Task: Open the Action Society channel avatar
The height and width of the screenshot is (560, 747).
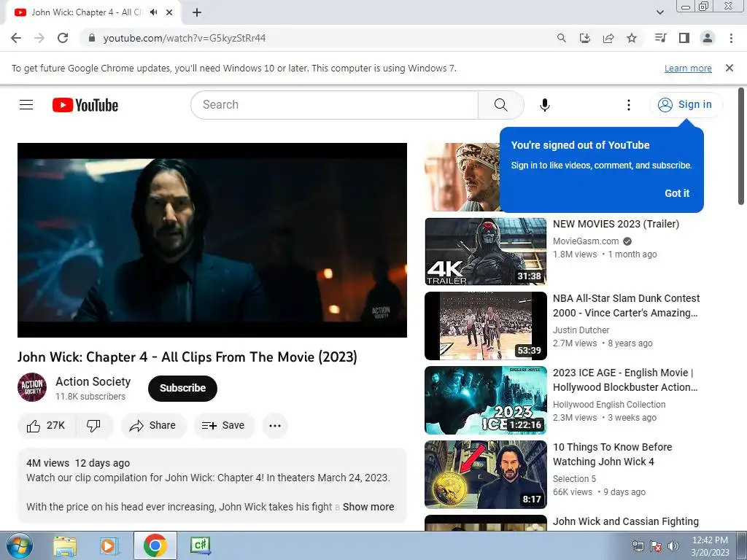Action: pos(32,388)
